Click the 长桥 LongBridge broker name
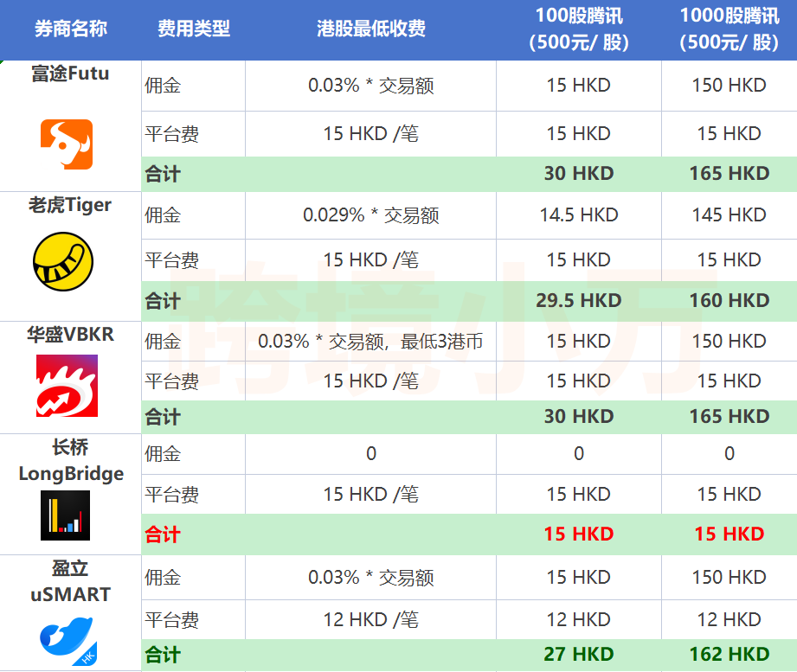The width and height of the screenshot is (797, 672). point(71,460)
